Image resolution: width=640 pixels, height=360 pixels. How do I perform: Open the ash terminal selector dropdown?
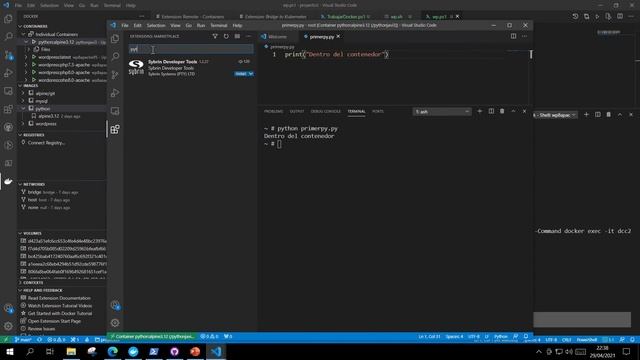[442, 111]
